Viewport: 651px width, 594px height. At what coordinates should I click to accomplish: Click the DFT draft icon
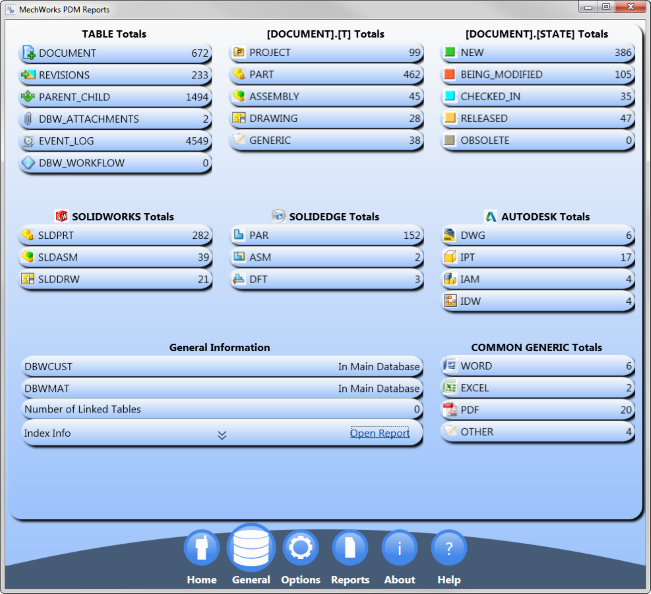(239, 279)
